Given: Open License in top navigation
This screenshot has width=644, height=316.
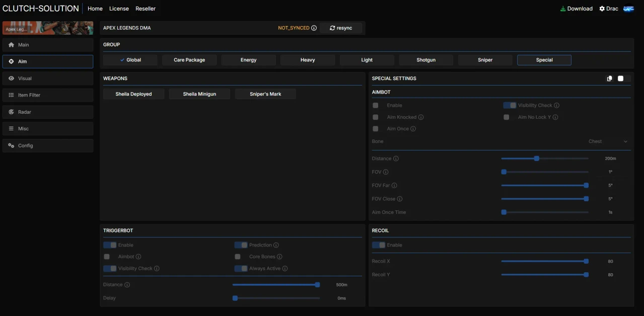Looking at the screenshot, I should pos(119,9).
